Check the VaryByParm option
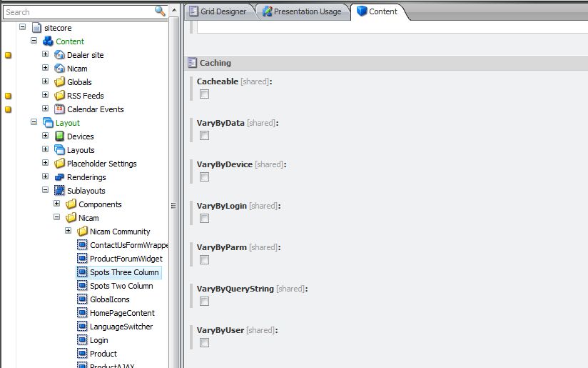 click(204, 260)
